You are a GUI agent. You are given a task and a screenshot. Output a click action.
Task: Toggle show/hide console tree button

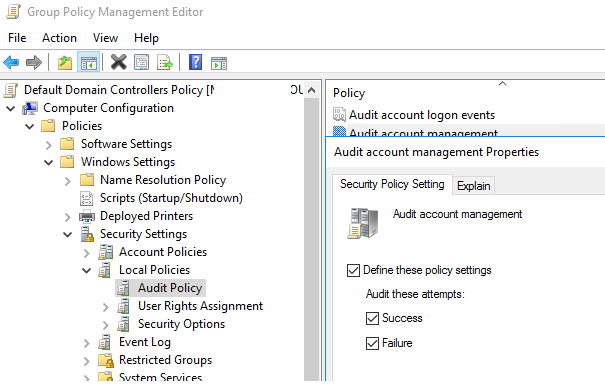88,62
